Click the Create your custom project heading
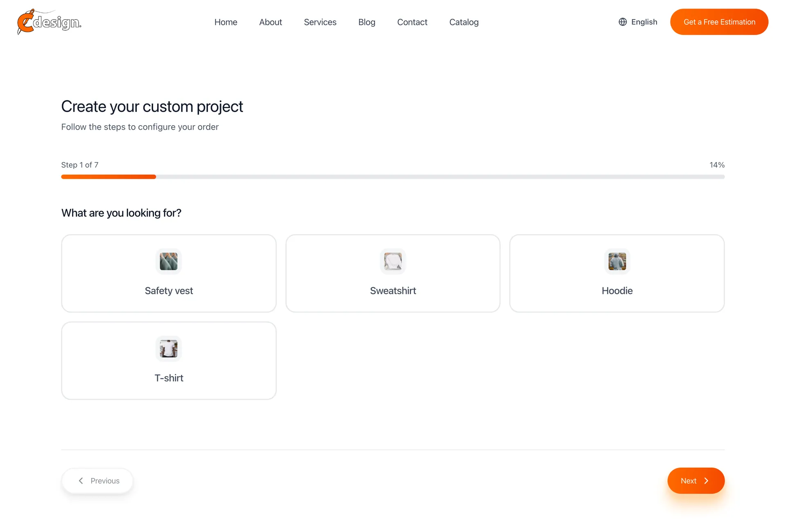The width and height of the screenshot is (786, 532). (152, 107)
